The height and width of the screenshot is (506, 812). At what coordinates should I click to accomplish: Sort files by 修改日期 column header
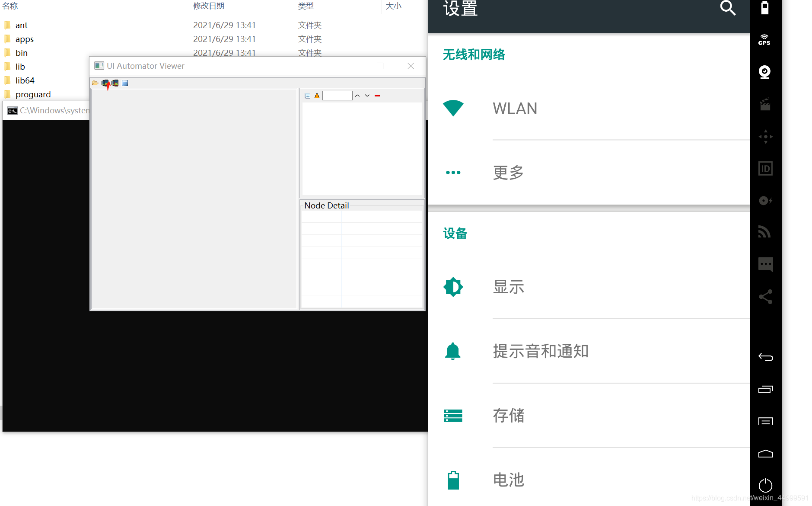[x=209, y=6]
